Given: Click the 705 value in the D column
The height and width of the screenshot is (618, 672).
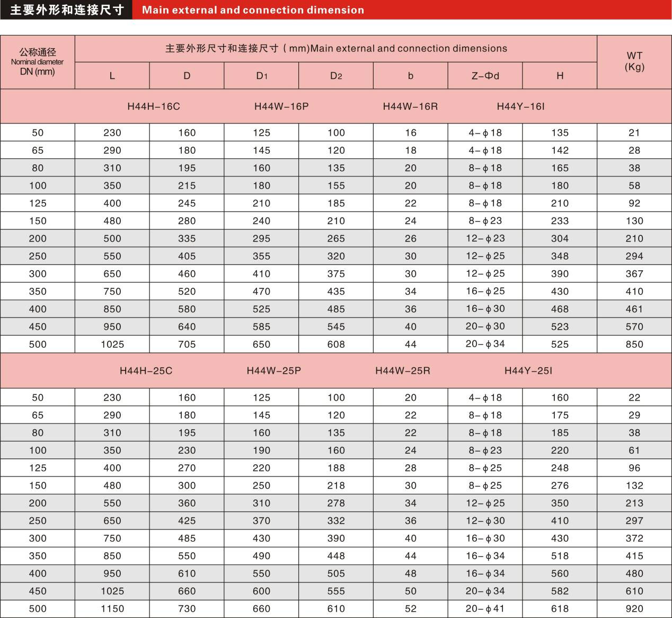Looking at the screenshot, I should [x=187, y=345].
